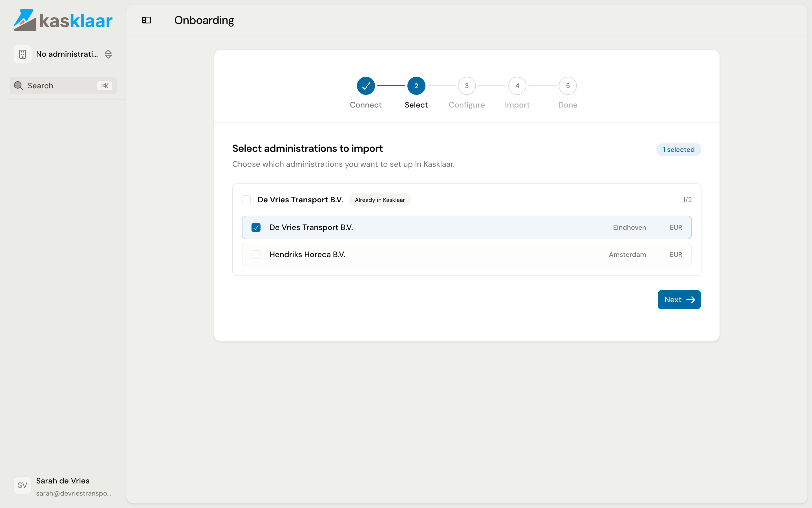Jump to step 3 Configure

pyautogui.click(x=467, y=86)
